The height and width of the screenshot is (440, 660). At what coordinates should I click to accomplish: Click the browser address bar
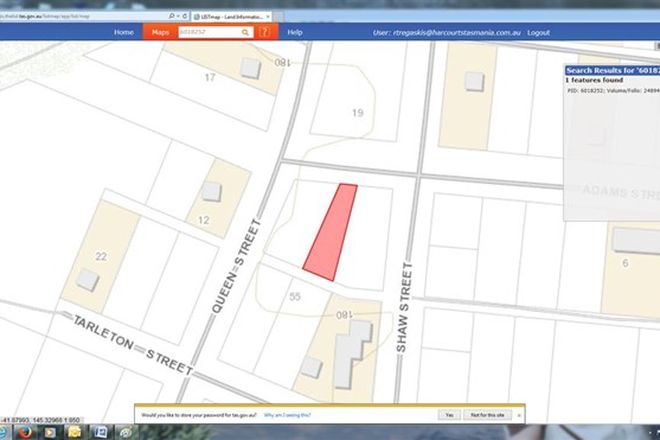click(x=80, y=15)
